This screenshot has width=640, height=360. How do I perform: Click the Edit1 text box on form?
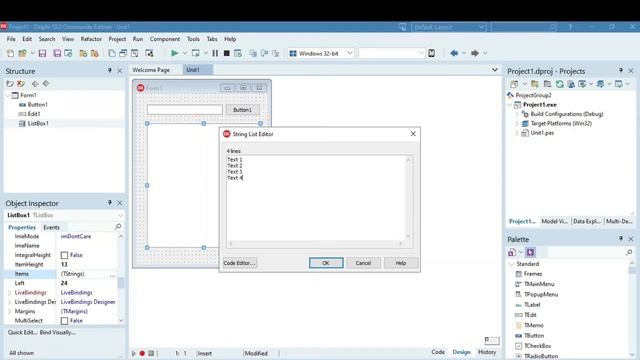pos(184,109)
